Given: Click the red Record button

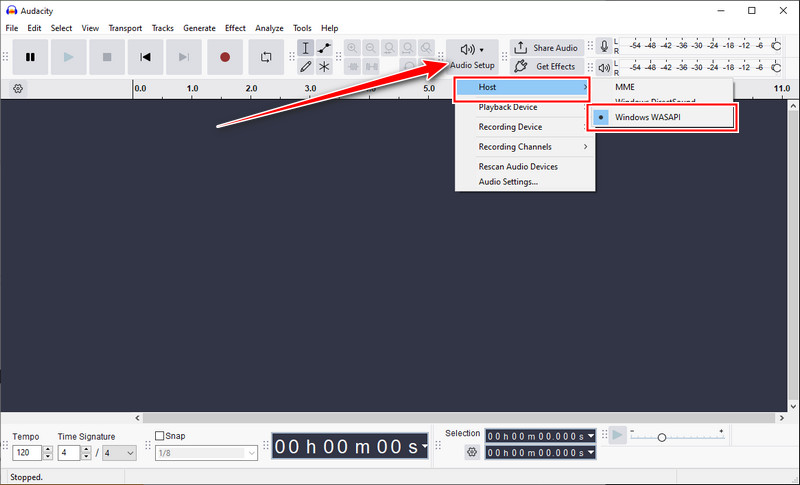Looking at the screenshot, I should (x=225, y=57).
